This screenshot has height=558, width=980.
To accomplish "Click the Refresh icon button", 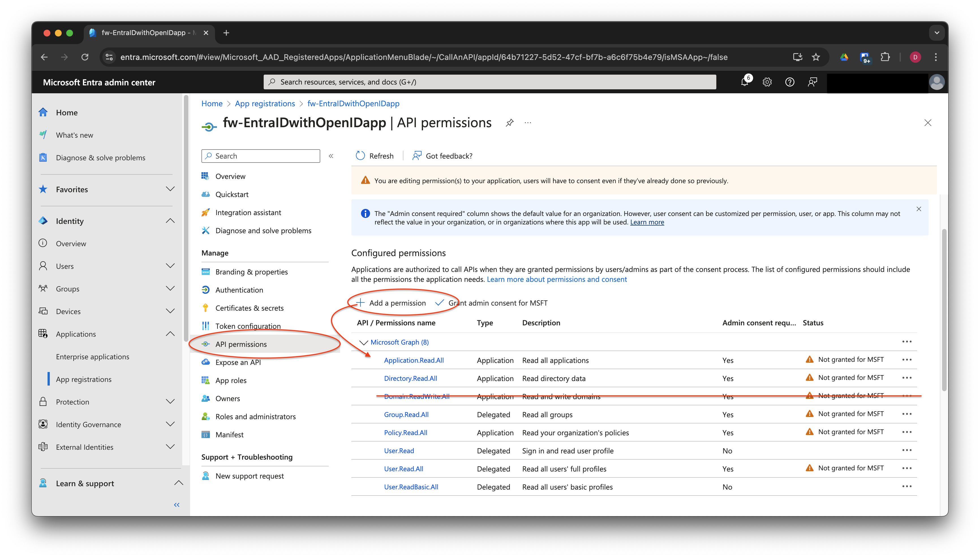I will click(x=360, y=155).
